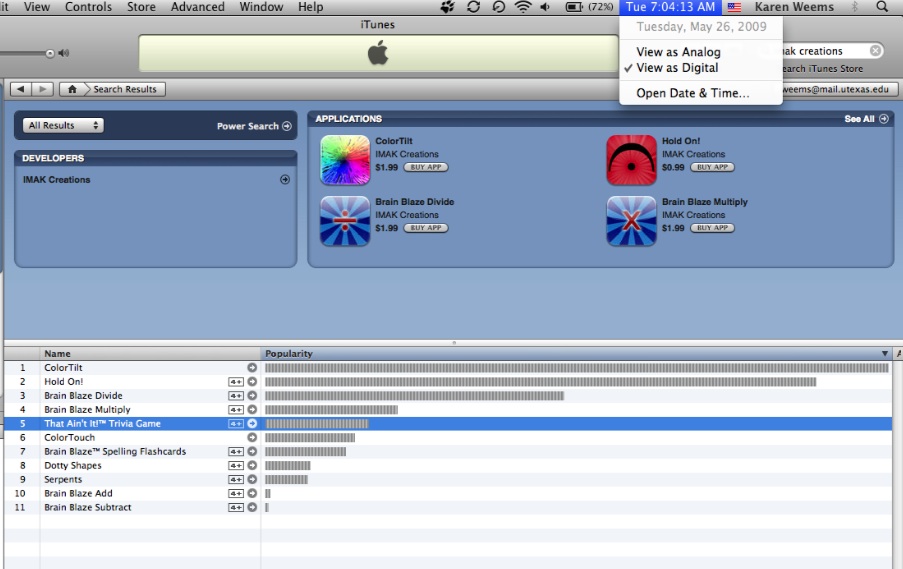Click the arrow icon in Hold On! row
The width and height of the screenshot is (903, 569).
coord(252,381)
